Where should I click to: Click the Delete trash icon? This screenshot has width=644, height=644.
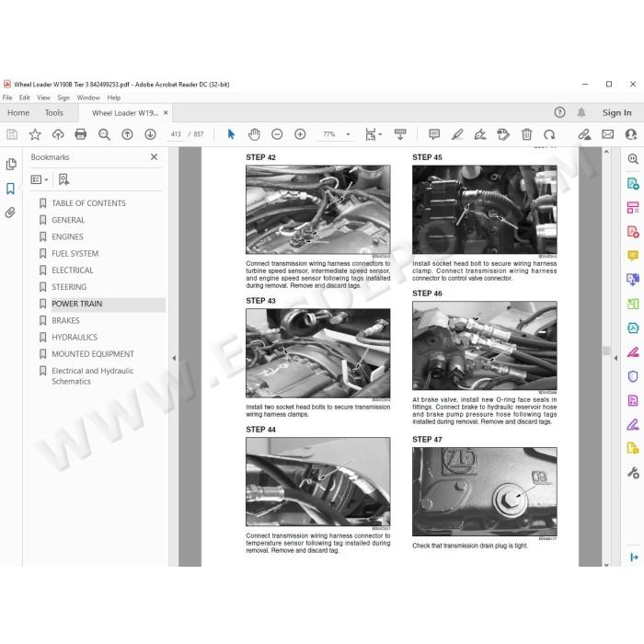526,134
